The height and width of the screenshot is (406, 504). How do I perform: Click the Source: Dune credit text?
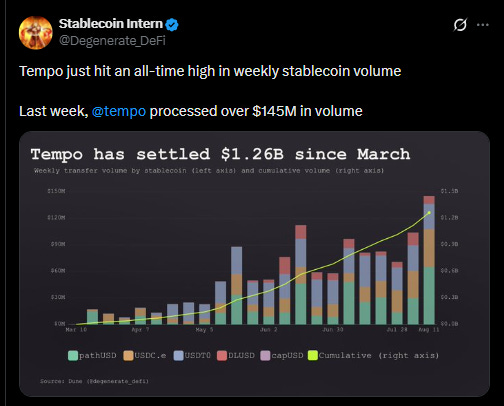94,381
